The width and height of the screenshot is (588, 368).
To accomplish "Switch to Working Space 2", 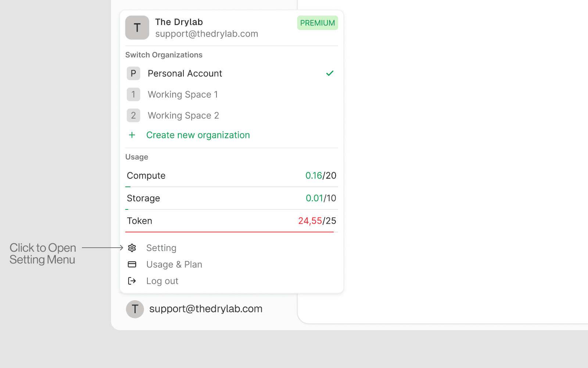I will [232, 116].
